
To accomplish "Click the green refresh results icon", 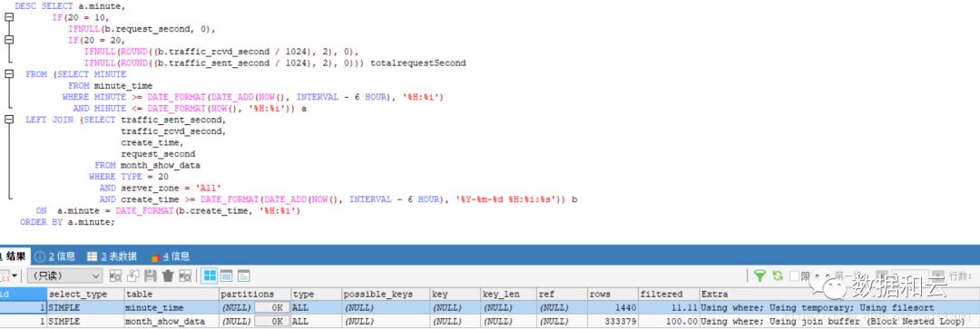I will [778, 276].
